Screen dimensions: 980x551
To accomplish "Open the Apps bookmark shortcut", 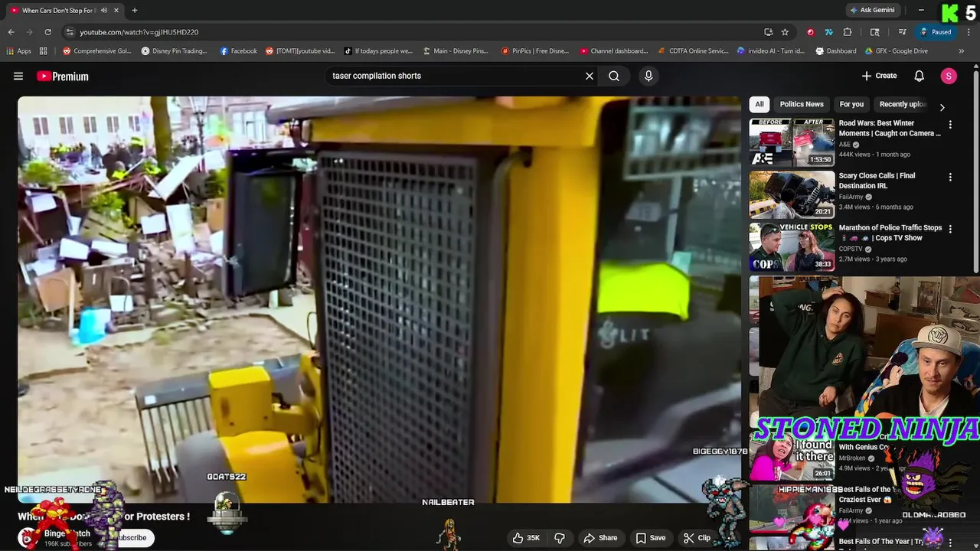I will click(19, 51).
